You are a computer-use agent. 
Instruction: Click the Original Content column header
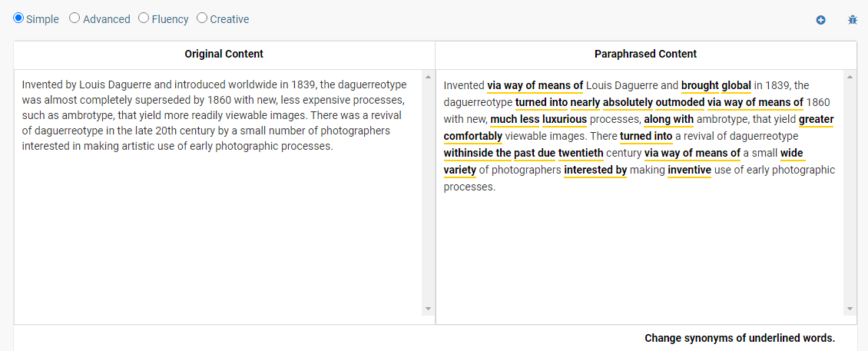[x=224, y=54]
